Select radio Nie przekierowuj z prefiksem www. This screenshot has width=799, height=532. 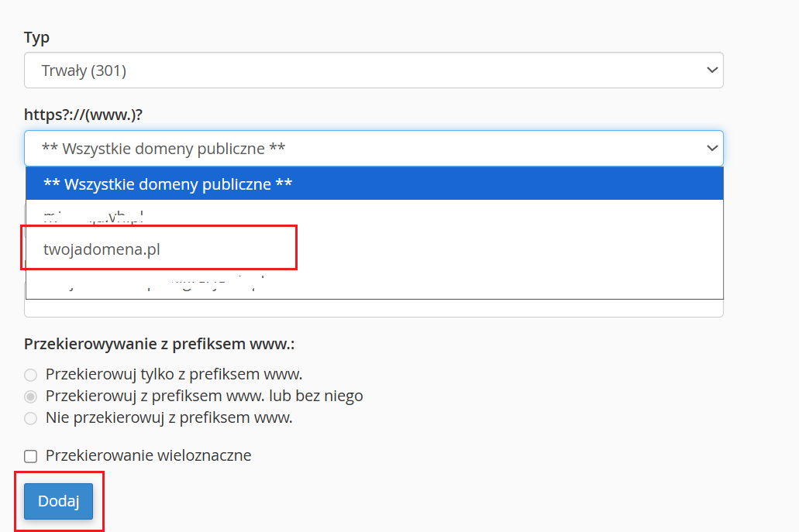point(30,418)
